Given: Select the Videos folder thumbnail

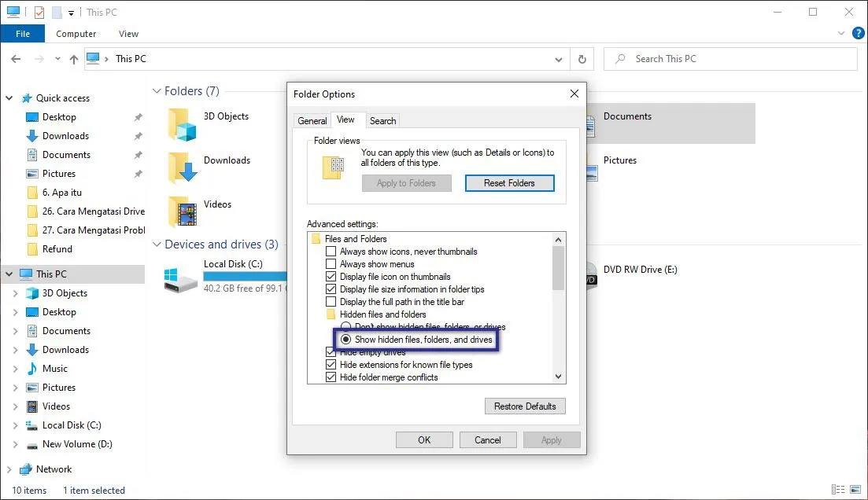Looking at the screenshot, I should pyautogui.click(x=183, y=211).
